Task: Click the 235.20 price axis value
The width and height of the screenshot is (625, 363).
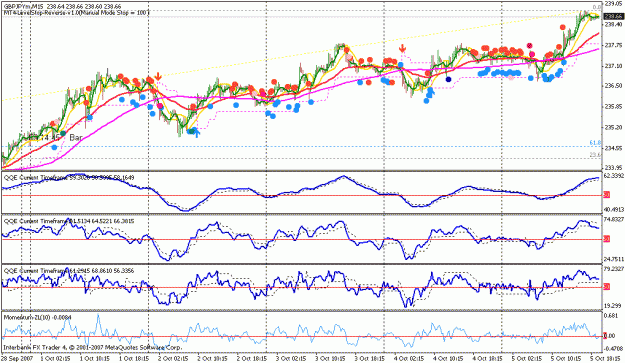Action: [614, 127]
